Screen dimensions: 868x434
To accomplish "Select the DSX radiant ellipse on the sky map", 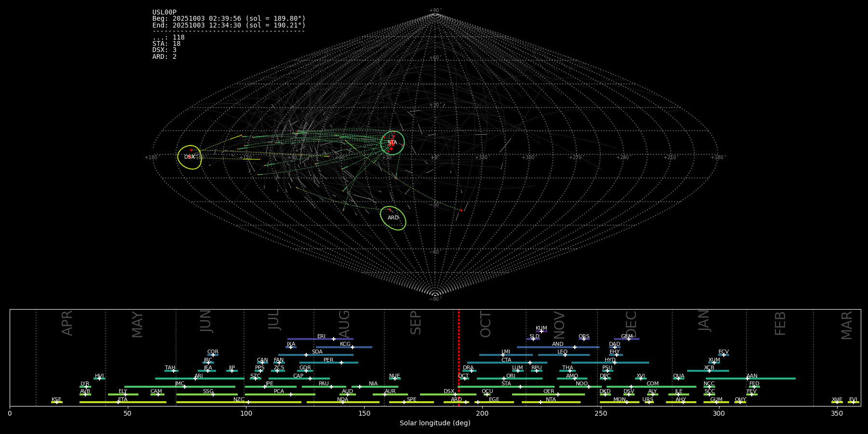I will point(190,157).
